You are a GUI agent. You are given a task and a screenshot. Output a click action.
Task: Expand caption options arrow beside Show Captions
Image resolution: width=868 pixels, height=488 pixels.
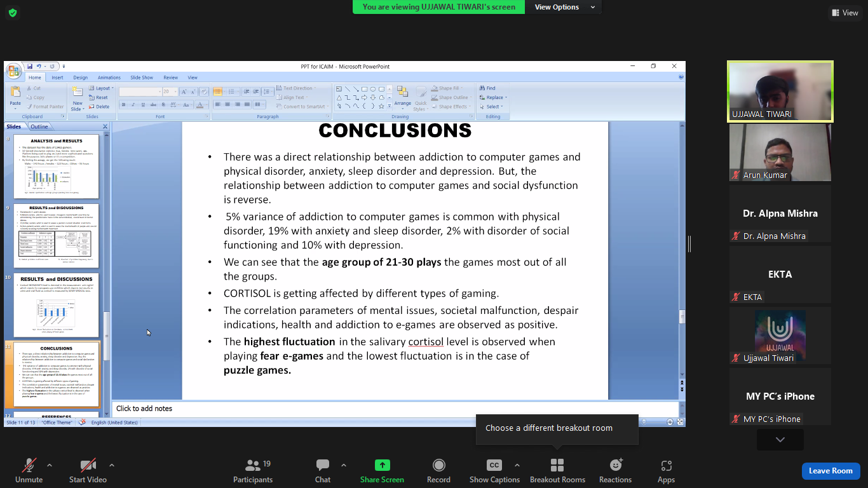(x=517, y=465)
